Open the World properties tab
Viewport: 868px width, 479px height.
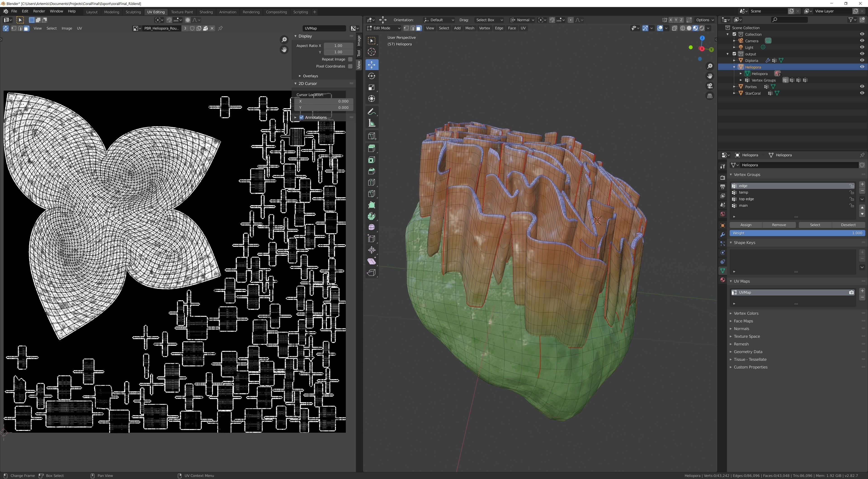[722, 214]
